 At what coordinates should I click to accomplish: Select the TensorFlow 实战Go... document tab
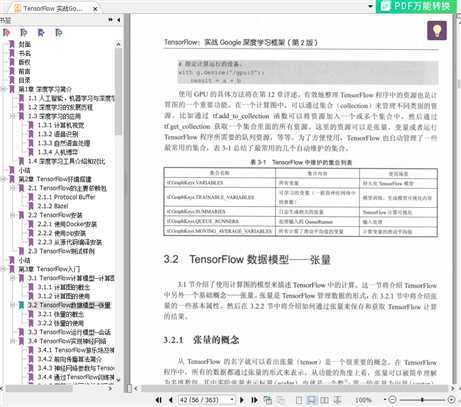[53, 8]
